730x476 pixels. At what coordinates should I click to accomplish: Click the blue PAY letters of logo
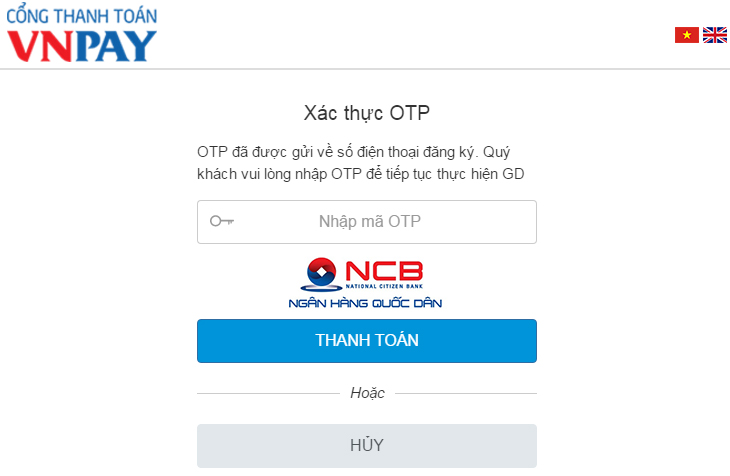coord(115,46)
